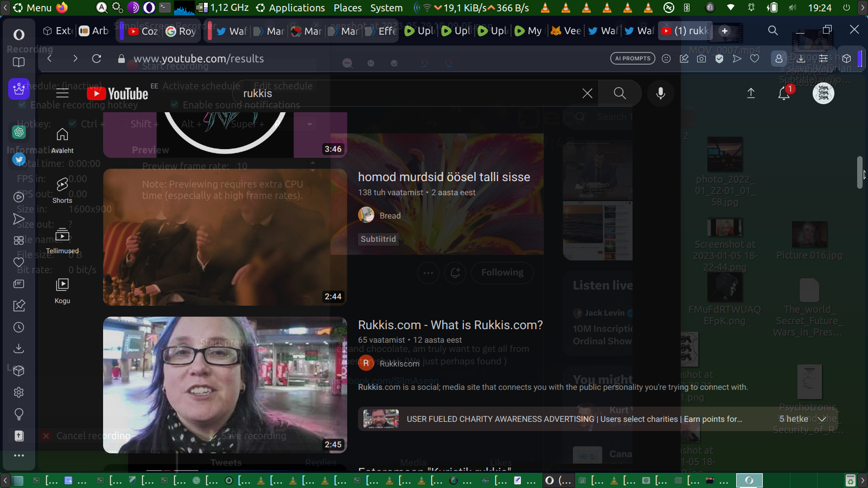
Task: Submit the YouTube search with the magnifier
Action: [620, 93]
